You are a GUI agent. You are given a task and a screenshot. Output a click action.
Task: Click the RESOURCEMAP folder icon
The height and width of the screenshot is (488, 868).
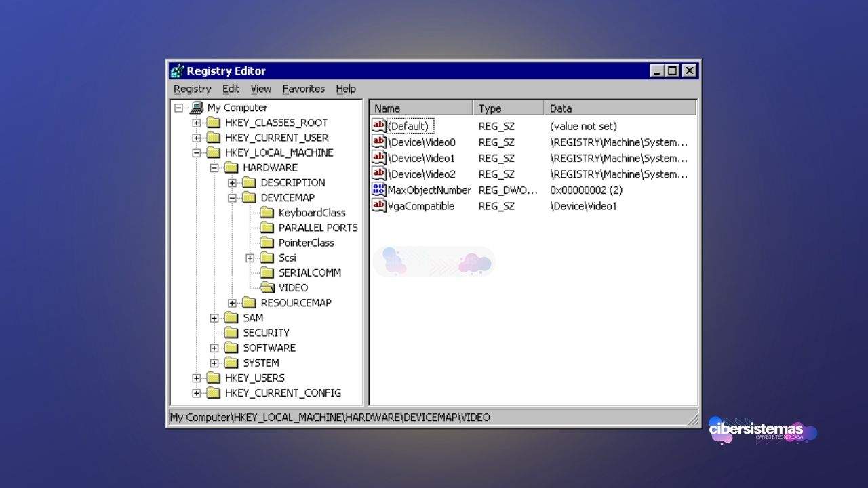[x=249, y=302]
